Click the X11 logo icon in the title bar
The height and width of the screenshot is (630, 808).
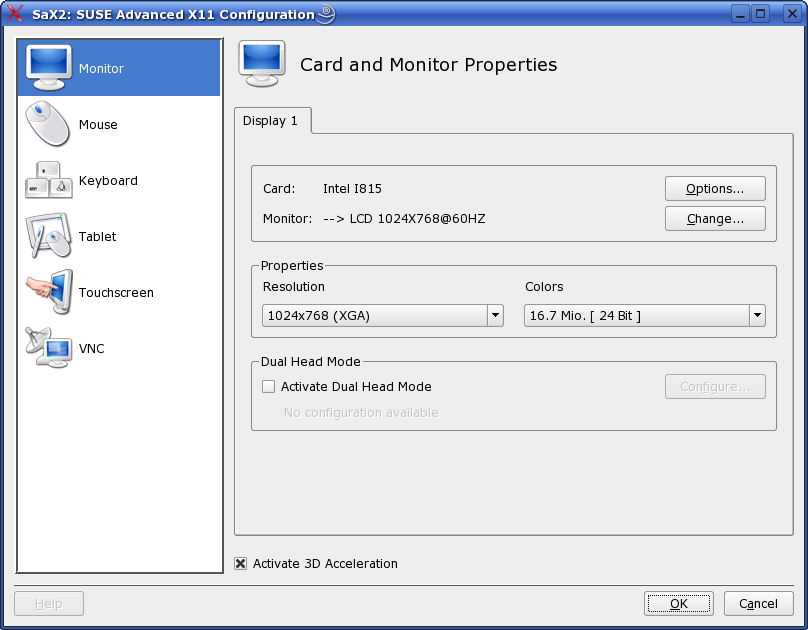[x=15, y=13]
